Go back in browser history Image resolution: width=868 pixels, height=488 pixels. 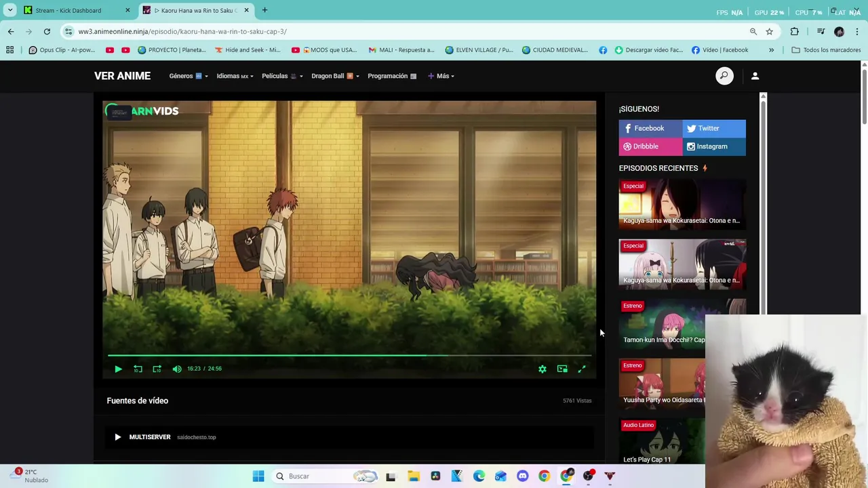coord(11,31)
